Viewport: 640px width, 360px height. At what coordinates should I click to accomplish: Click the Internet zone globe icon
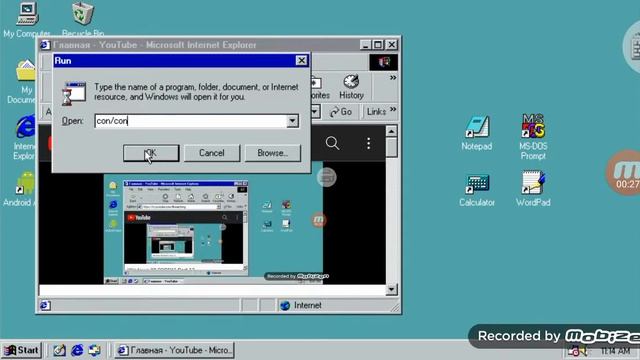point(285,305)
